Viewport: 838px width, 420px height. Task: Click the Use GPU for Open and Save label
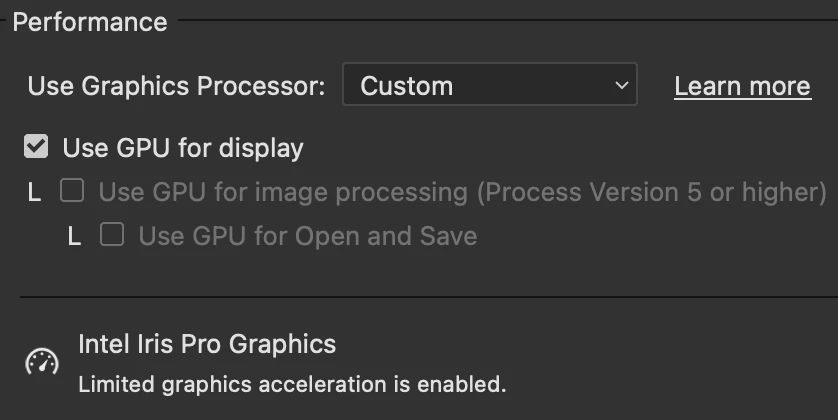(x=307, y=236)
